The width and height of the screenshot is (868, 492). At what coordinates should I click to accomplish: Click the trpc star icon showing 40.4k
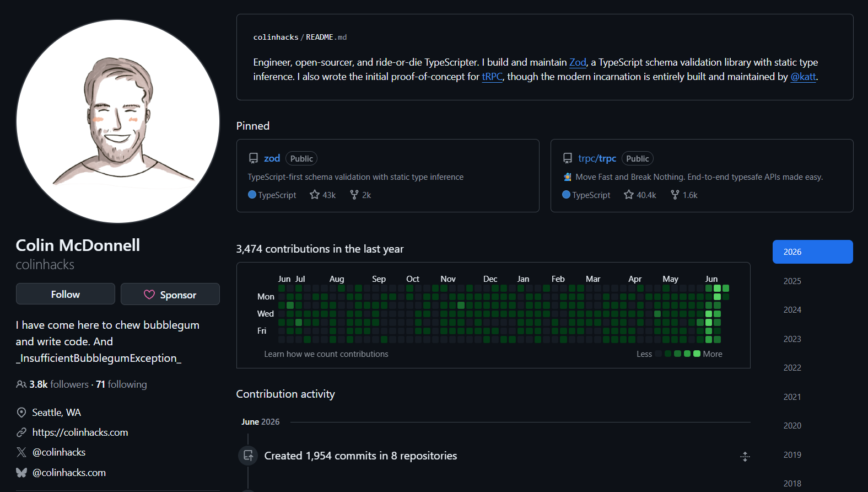pos(629,195)
